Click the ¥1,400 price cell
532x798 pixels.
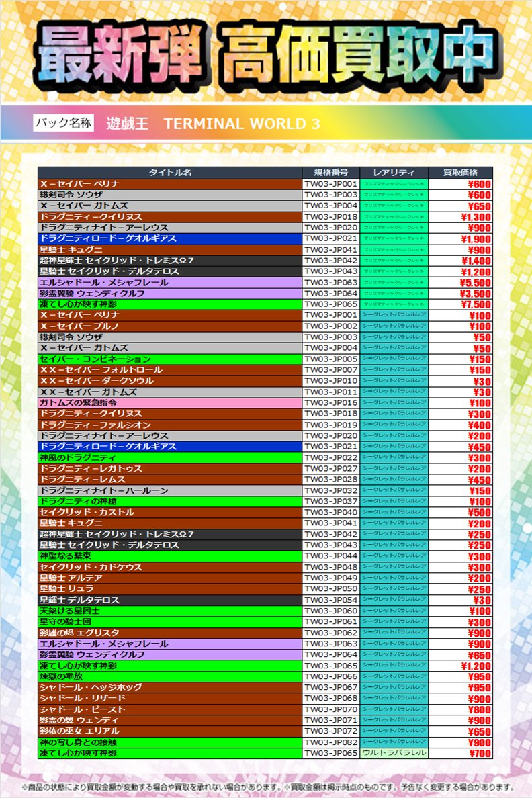pyautogui.click(x=460, y=261)
